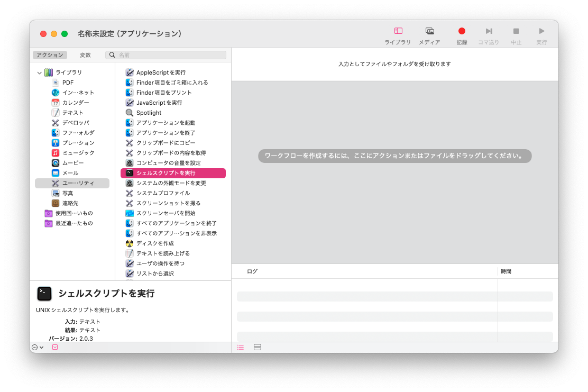Show the log list view
Image resolution: width=588 pixels, height=392 pixels.
(240, 348)
